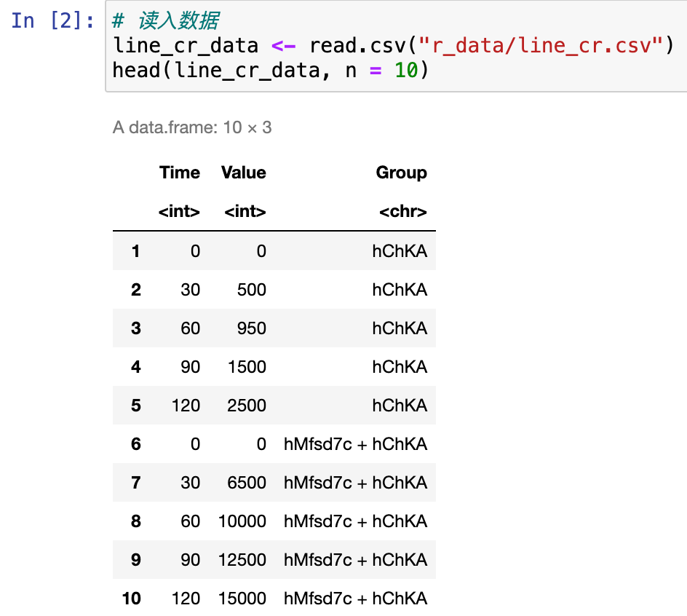Click the 'hChKA' Group cell in row 1

pos(400,251)
